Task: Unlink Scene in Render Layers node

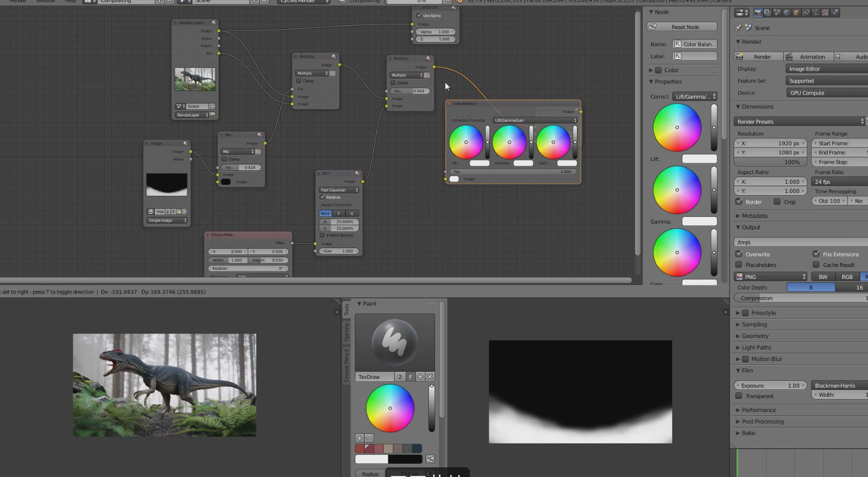Action: pos(212,106)
